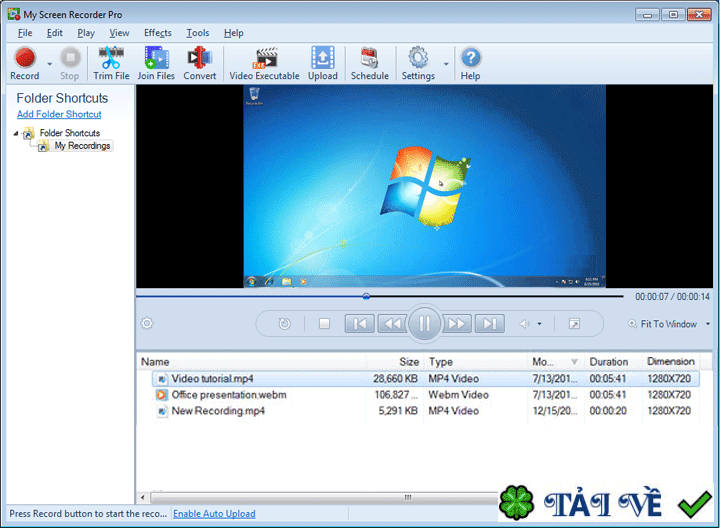Pause the video playback
Screen dimensions: 720x528
(x=424, y=324)
